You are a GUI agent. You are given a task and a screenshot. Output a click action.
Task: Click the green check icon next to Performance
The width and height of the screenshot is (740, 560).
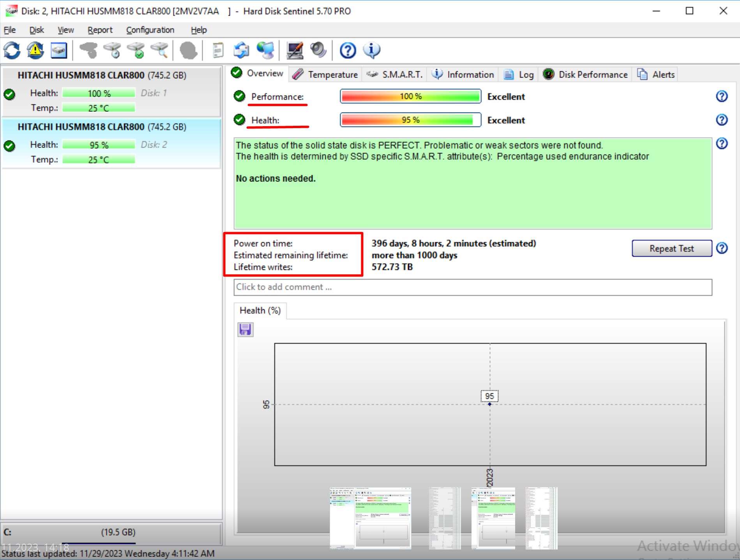(239, 96)
